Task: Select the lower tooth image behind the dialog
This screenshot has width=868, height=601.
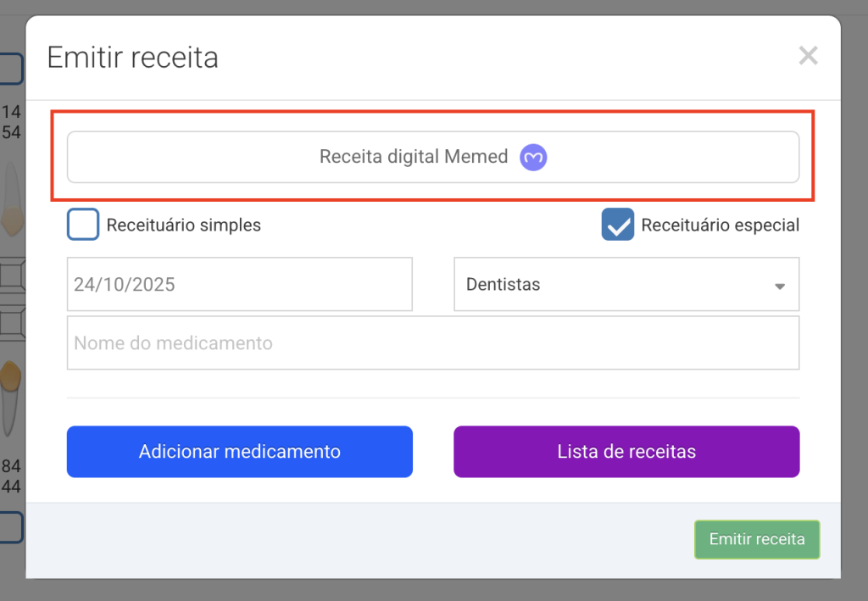Action: [11, 397]
